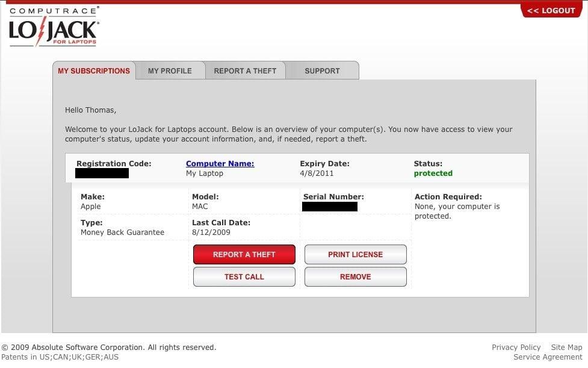The image size is (588, 368).
Task: Click the 'Registration Code:' label
Action: (114, 164)
